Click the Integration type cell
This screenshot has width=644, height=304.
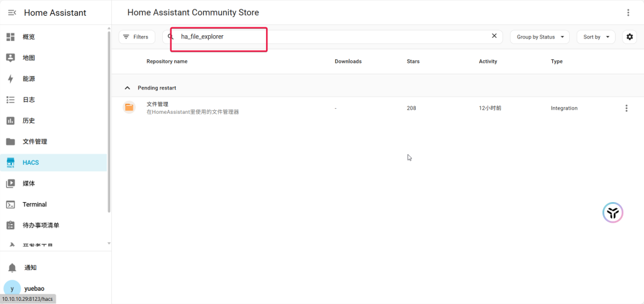pyautogui.click(x=564, y=108)
